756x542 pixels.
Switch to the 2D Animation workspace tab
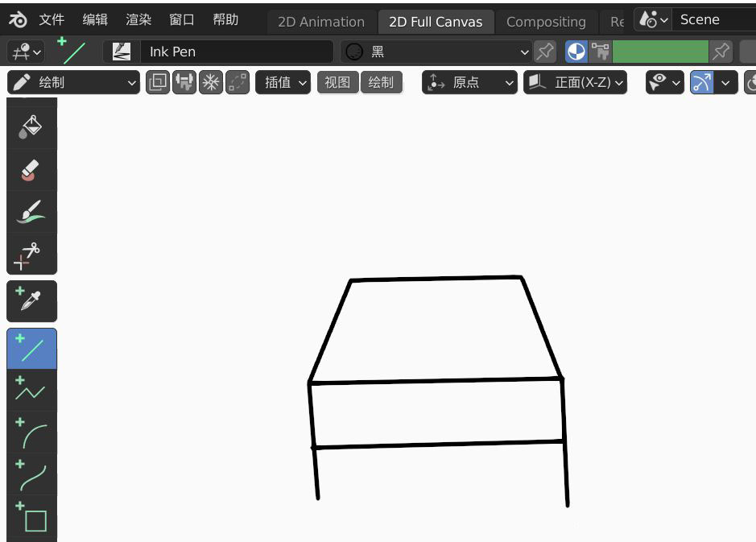coord(320,22)
